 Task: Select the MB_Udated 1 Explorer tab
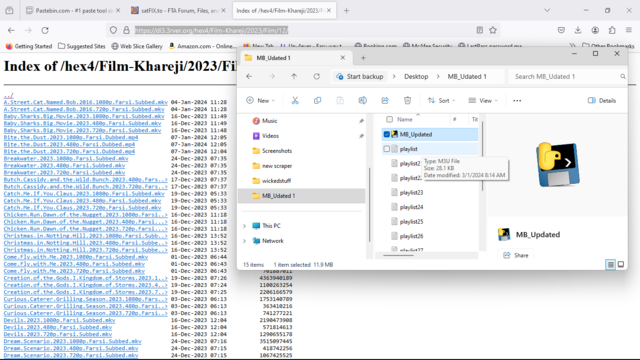click(296, 58)
